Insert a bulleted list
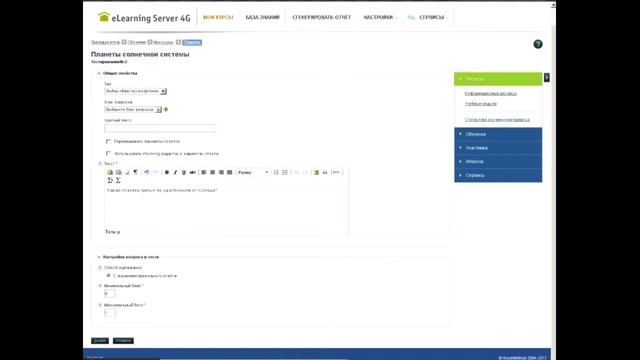 coord(285,172)
